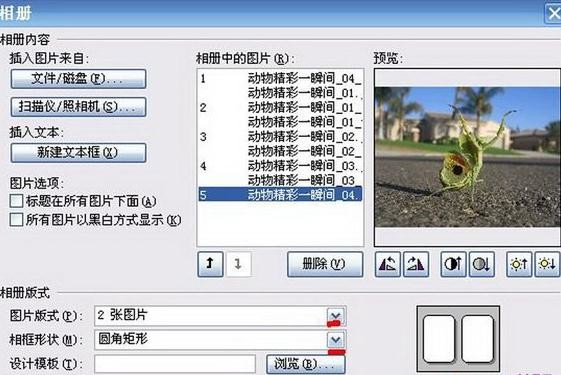This screenshot has width=561, height=375.
Task: Decrease picture contrast icon
Action: (x=482, y=264)
